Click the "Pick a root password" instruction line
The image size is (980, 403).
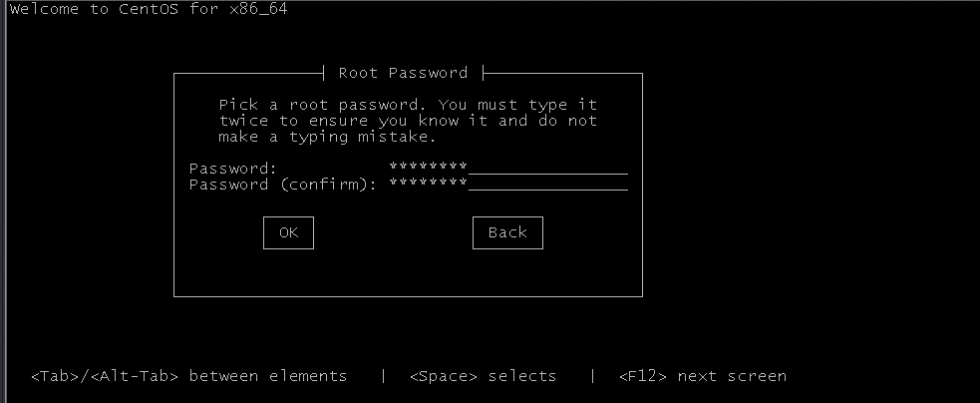click(408, 105)
